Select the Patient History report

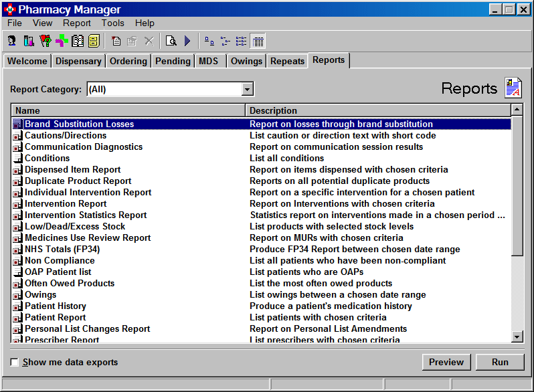[56, 306]
